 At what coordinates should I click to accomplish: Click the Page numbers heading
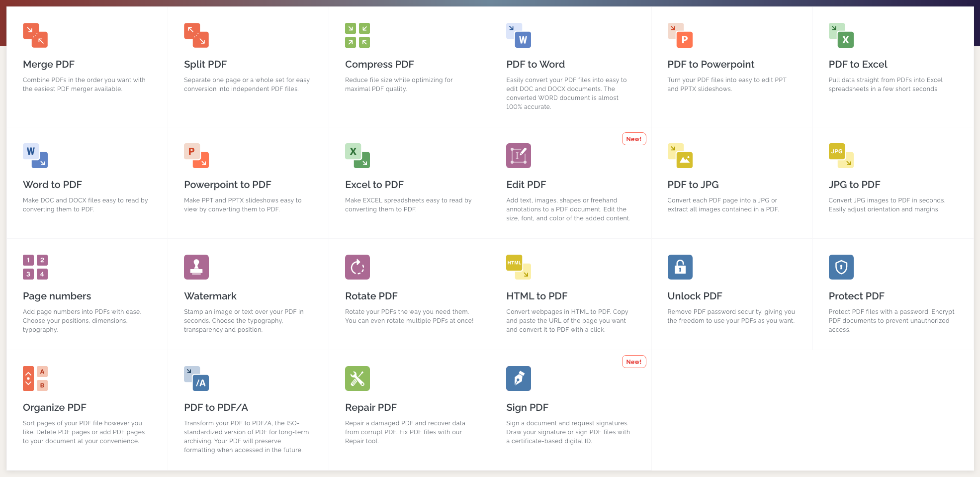(x=57, y=296)
